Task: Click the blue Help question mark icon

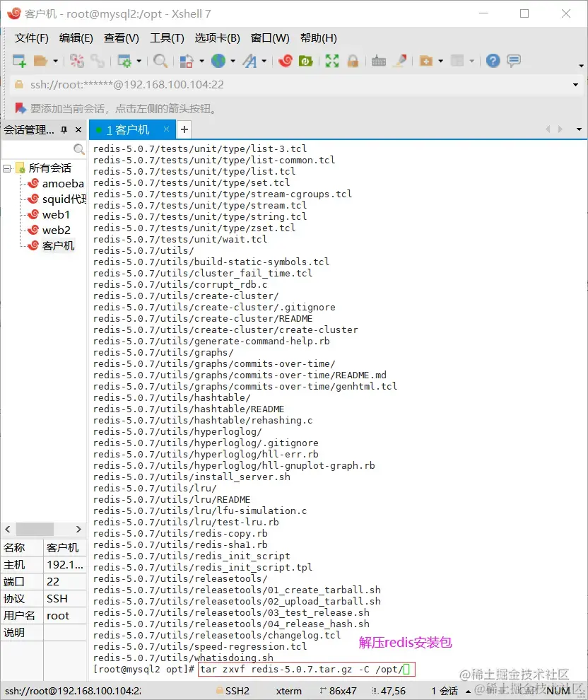Action: point(493,61)
